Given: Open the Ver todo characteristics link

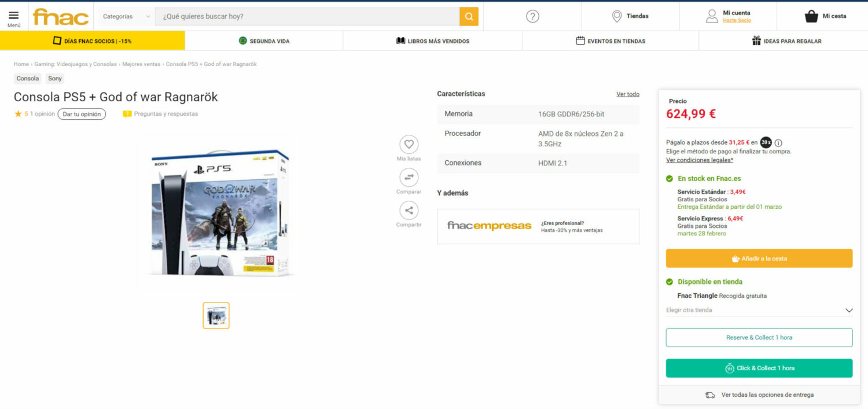Looking at the screenshot, I should [627, 94].
